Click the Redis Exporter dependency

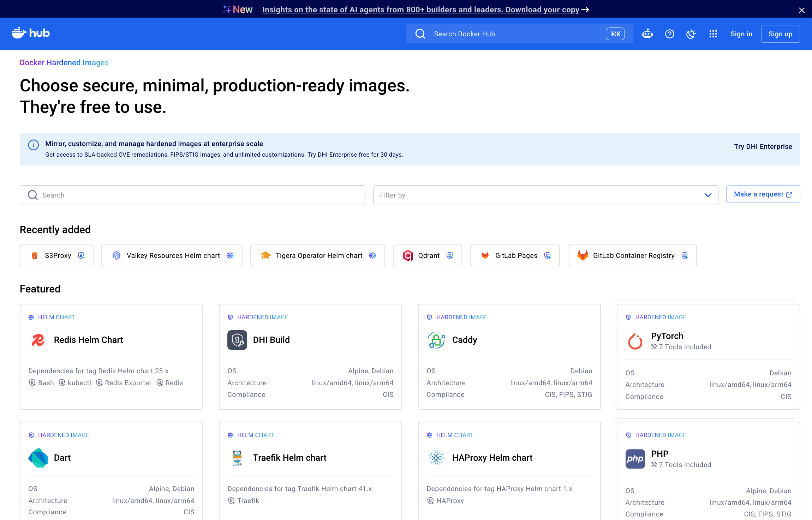click(x=124, y=383)
